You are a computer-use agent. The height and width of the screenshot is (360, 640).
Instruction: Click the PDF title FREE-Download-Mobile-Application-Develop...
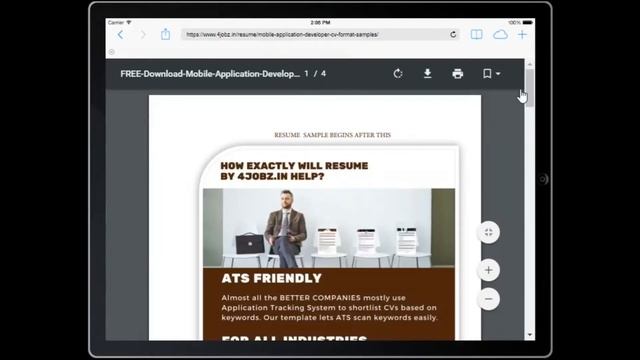click(210, 74)
